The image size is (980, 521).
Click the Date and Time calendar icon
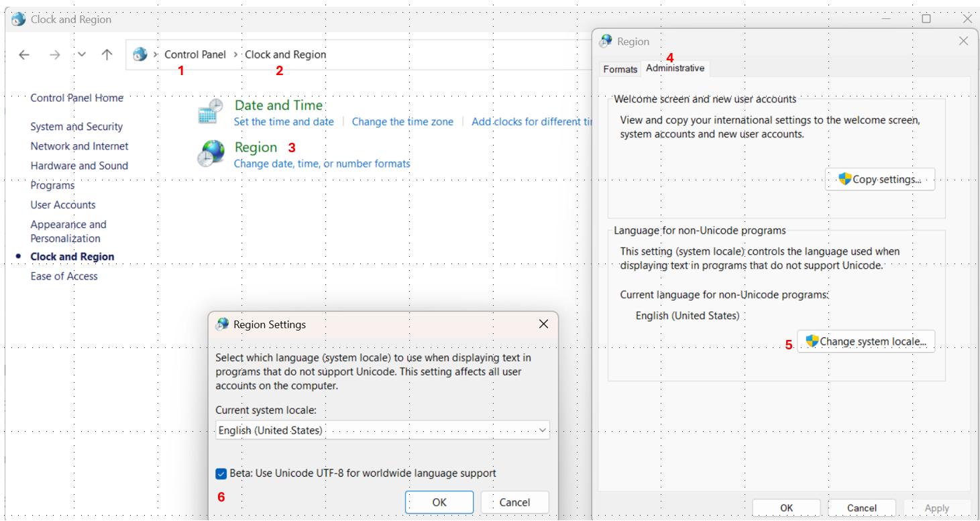pyautogui.click(x=211, y=111)
